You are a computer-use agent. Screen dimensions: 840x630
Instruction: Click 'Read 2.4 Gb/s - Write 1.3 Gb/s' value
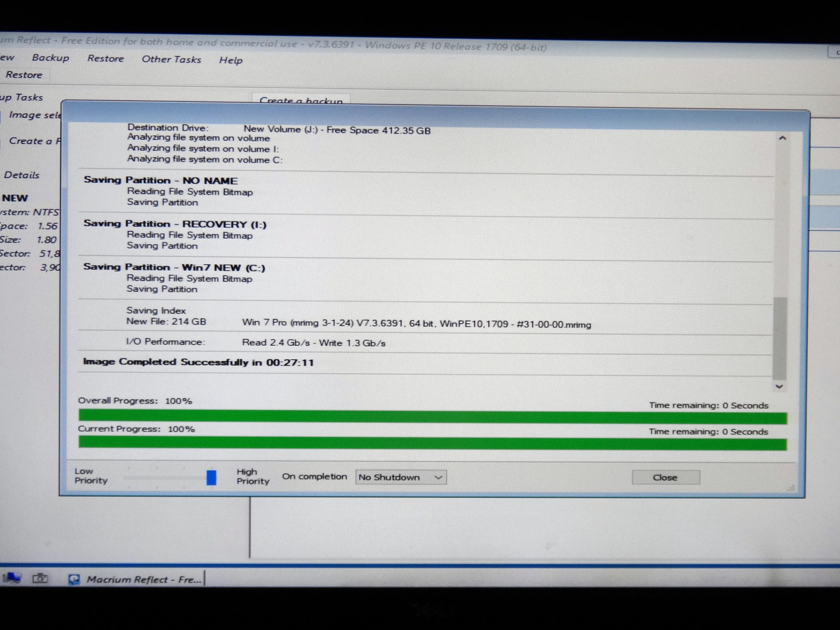point(314,343)
